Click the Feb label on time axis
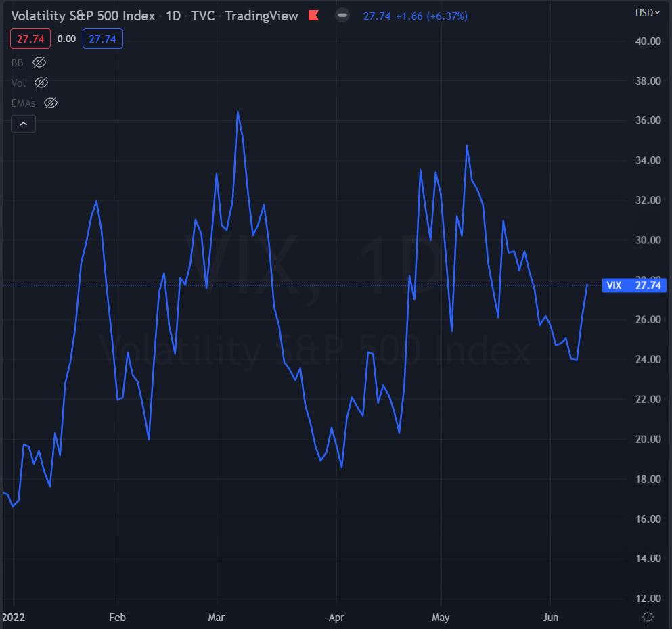 (x=118, y=618)
